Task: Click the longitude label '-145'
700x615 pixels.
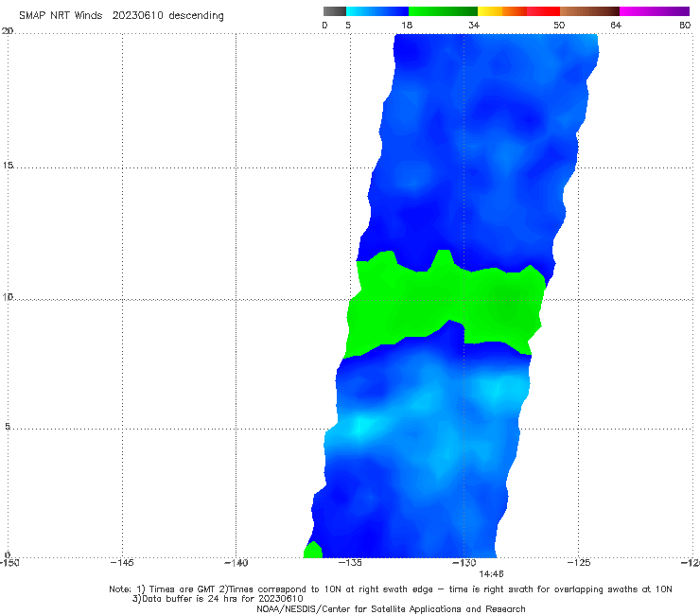Action: (x=122, y=563)
